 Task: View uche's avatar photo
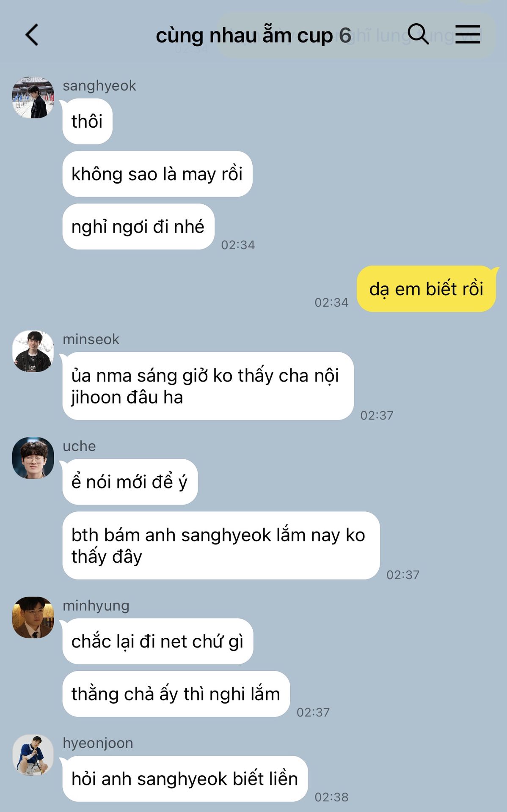click(33, 458)
